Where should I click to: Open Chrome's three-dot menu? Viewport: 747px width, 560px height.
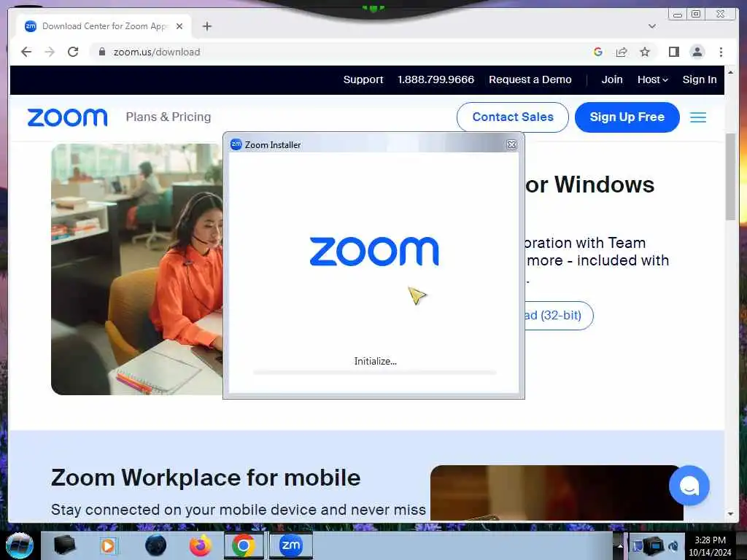tap(721, 52)
